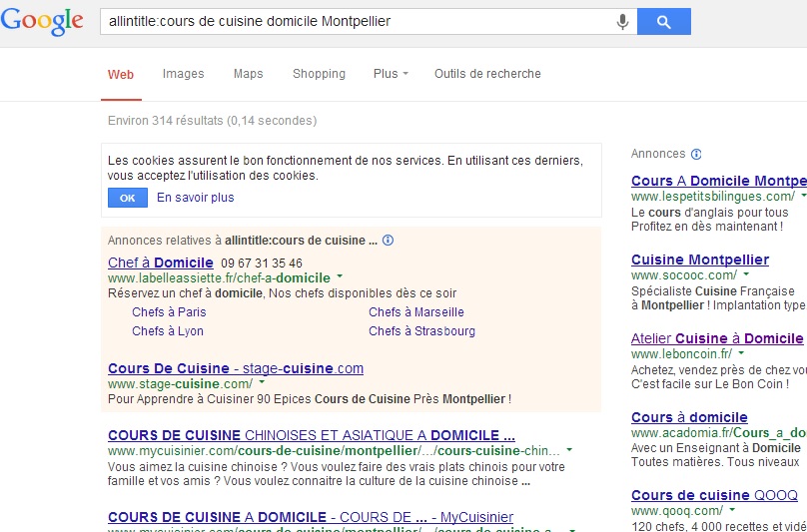Open COURS DE CUISINE A DOMICILE MyCuisinier result
This screenshot has width=807, height=532.
click(x=311, y=517)
